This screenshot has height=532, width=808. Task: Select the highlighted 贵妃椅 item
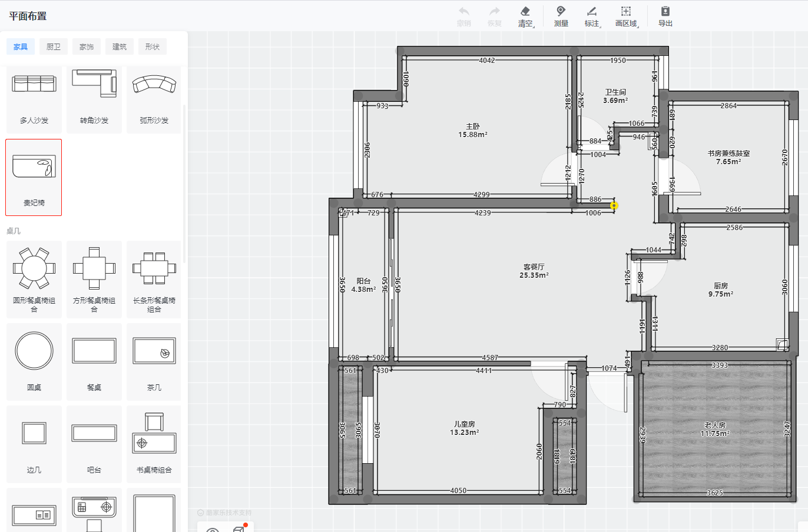pos(34,178)
